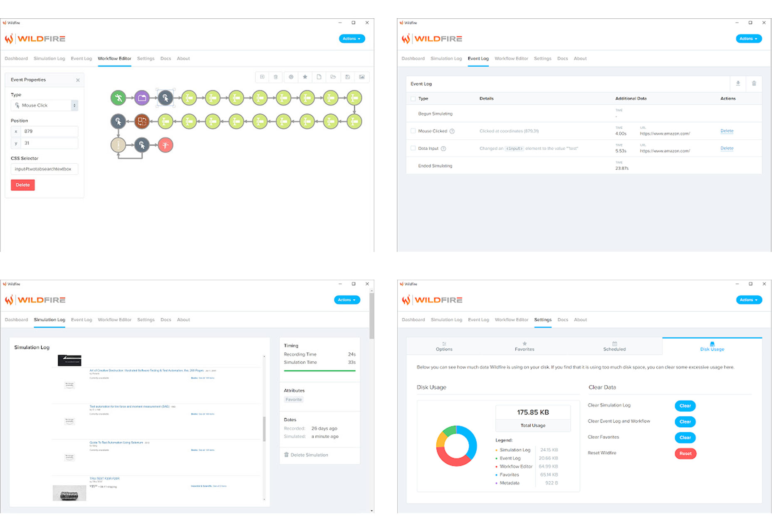Tick the checkbox for Mouse Clicked row
This screenshot has height=532, width=772.
[x=413, y=131]
